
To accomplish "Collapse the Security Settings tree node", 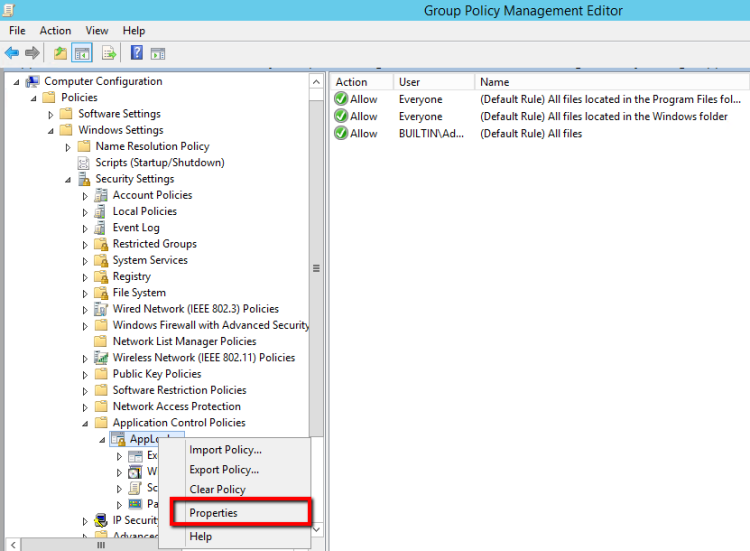I will 69,180.
